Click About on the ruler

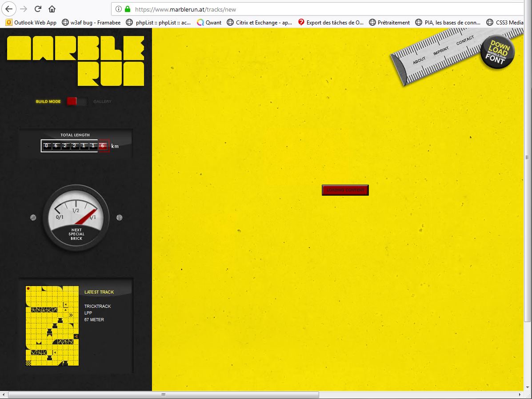(x=419, y=60)
